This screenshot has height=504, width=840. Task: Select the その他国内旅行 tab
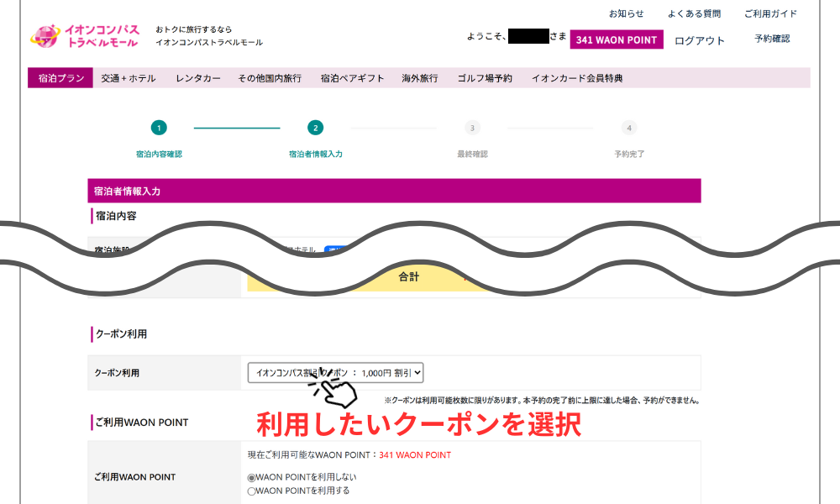point(270,78)
